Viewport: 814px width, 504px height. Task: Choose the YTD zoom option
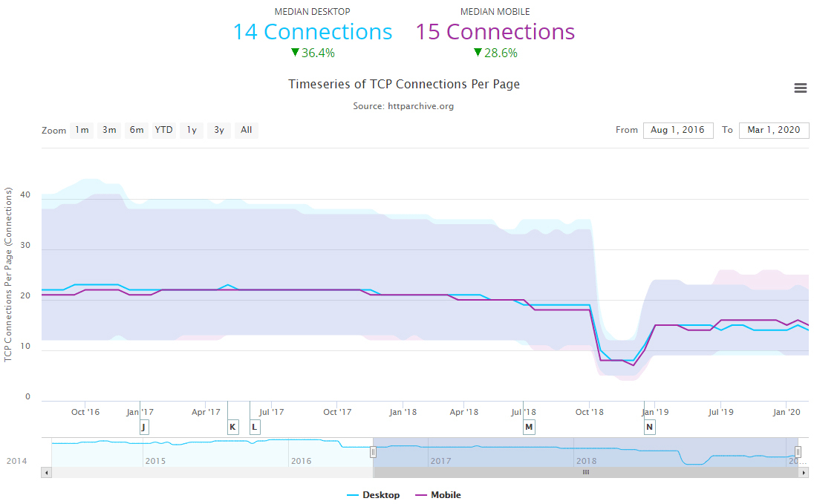(163, 131)
